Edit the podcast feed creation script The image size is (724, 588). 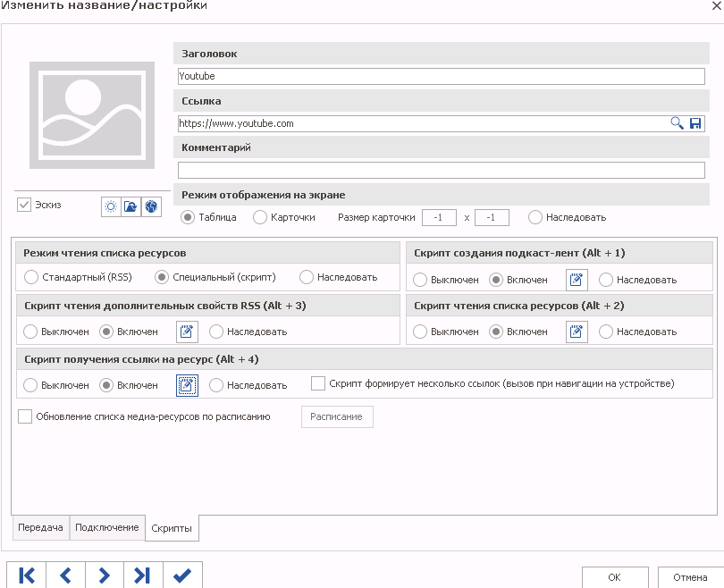pos(577,280)
